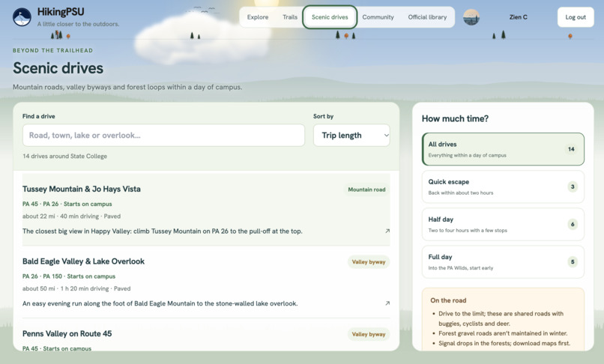Choose the Quick escape filter
The image size is (604, 364).
(503, 186)
